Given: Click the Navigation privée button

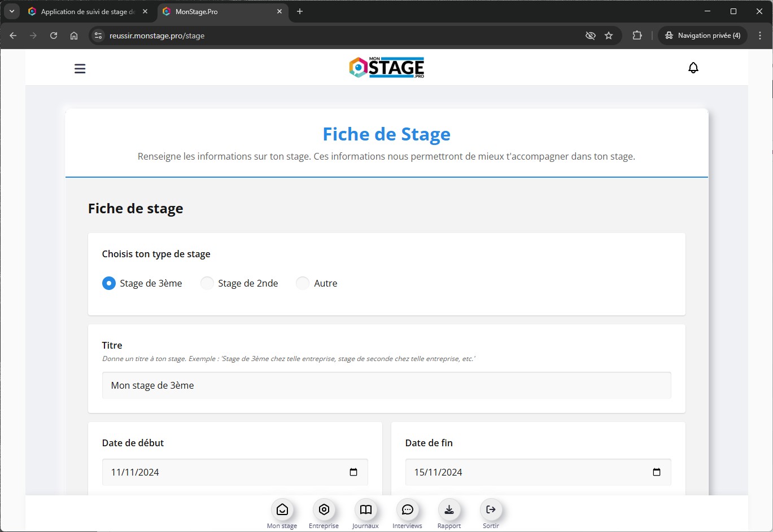Looking at the screenshot, I should tap(702, 36).
